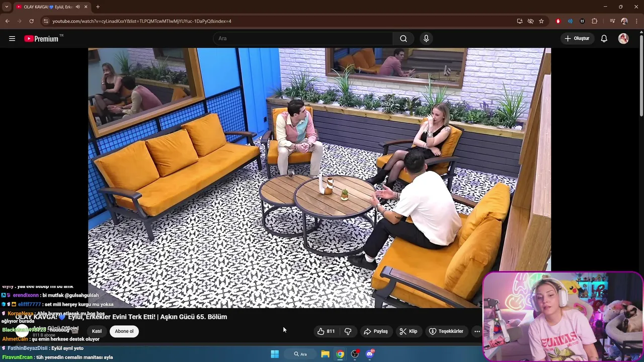Viewport: 644px width, 362px height.
Task: Click the browser back arrow
Action: tap(7, 21)
